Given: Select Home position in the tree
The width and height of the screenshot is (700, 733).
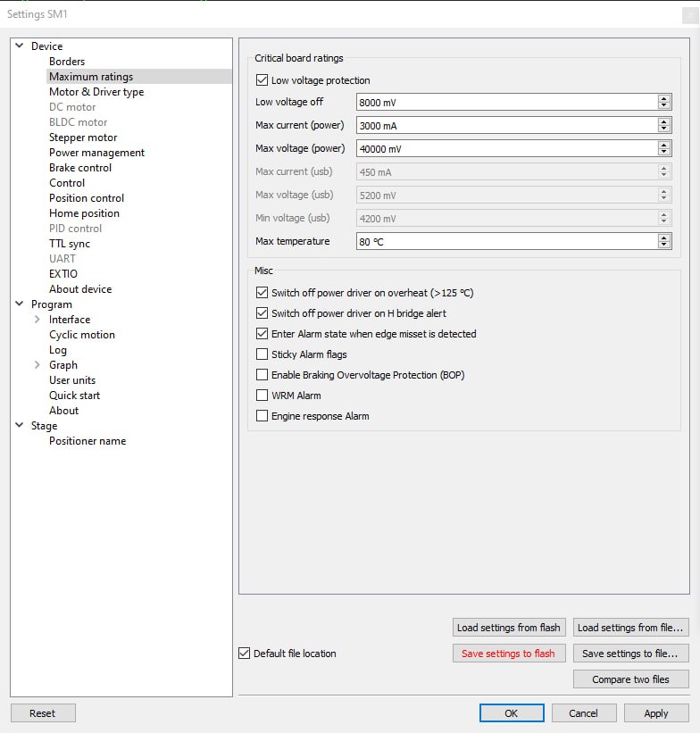Looking at the screenshot, I should pos(84,213).
